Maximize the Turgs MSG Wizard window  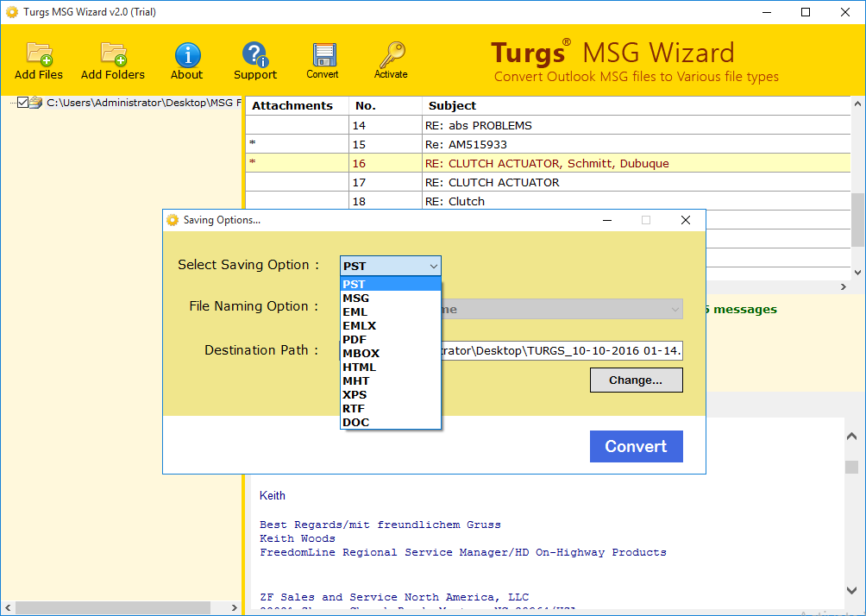[x=806, y=12]
